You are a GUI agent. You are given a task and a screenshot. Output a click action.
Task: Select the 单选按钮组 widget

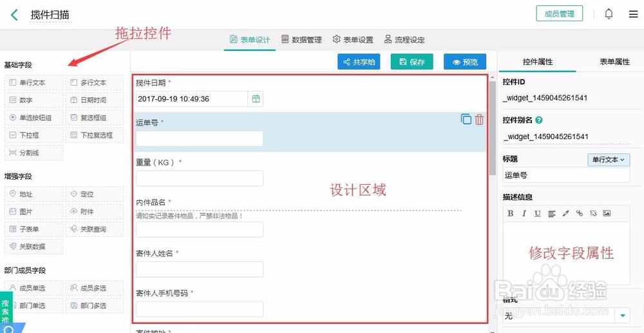pos(33,118)
